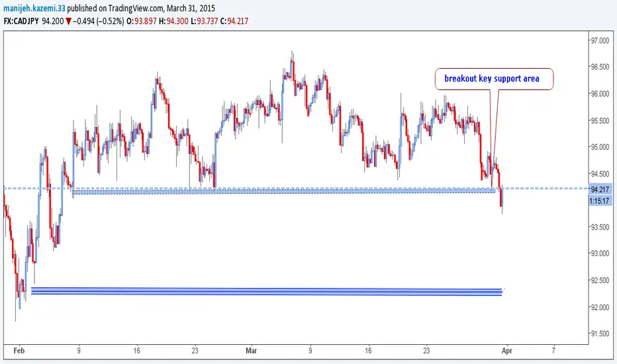Click the 7 date label after Apr
Image resolution: width=617 pixels, height=364 pixels.
coord(553,350)
